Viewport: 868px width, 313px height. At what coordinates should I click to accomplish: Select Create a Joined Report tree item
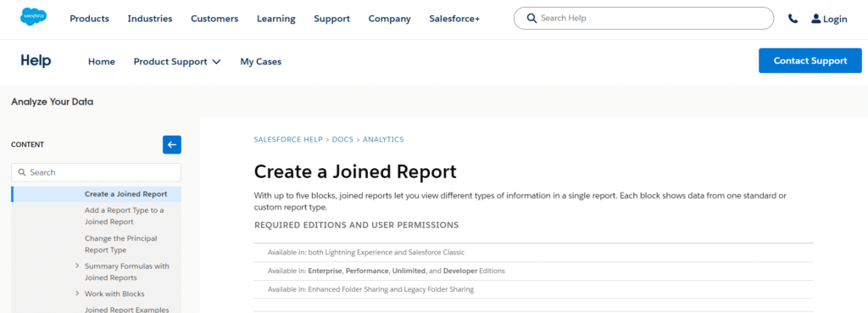pyautogui.click(x=97, y=194)
